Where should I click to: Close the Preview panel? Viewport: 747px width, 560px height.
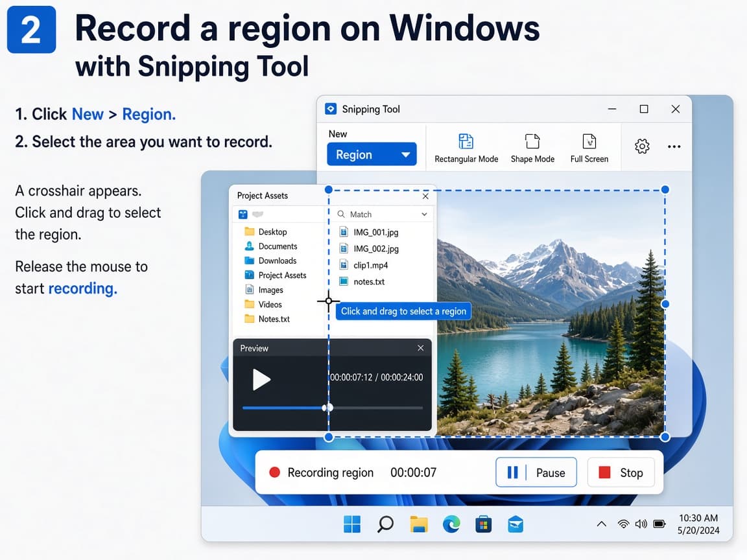420,348
